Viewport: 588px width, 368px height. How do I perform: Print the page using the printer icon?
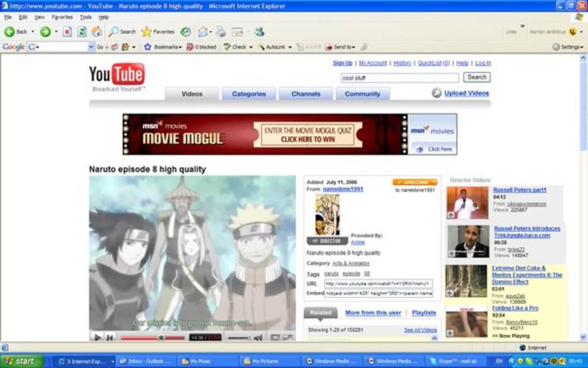point(221,32)
